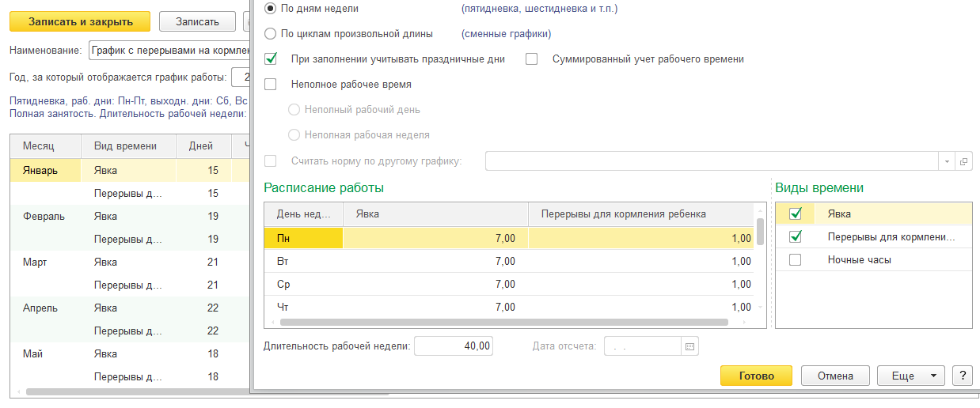The width and height of the screenshot is (980, 408).
Task: Uncheck the Явка time type checkbox
Action: pos(796,213)
